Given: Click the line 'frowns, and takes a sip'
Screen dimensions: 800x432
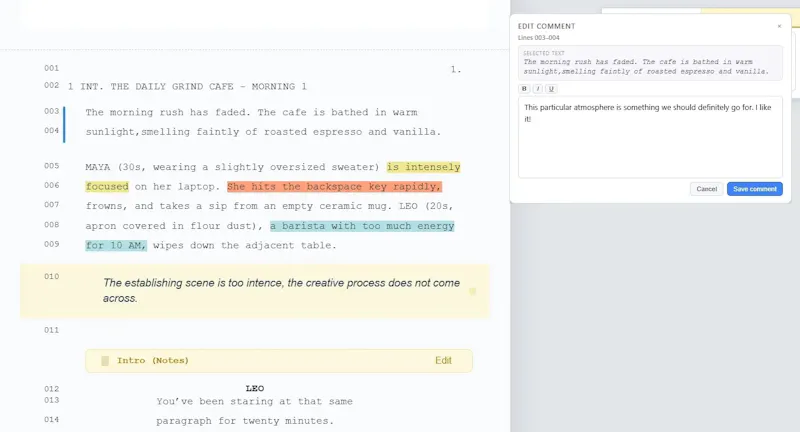Looking at the screenshot, I should tap(269, 206).
